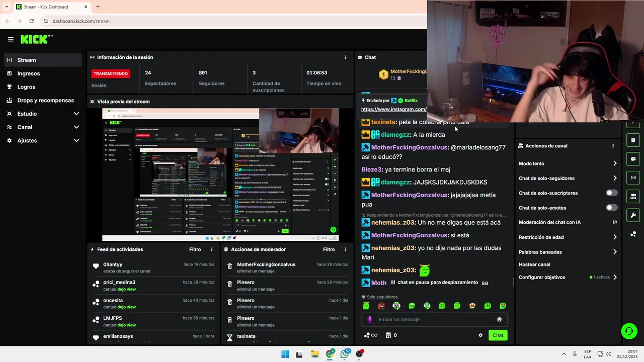
Task: Open options menu of Acciones de canal
Action: pos(613,146)
